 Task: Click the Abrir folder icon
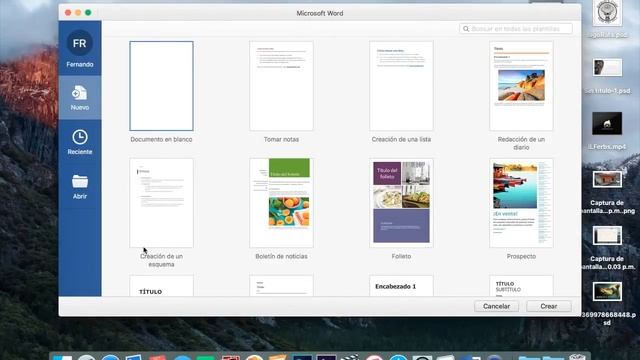pos(80,181)
